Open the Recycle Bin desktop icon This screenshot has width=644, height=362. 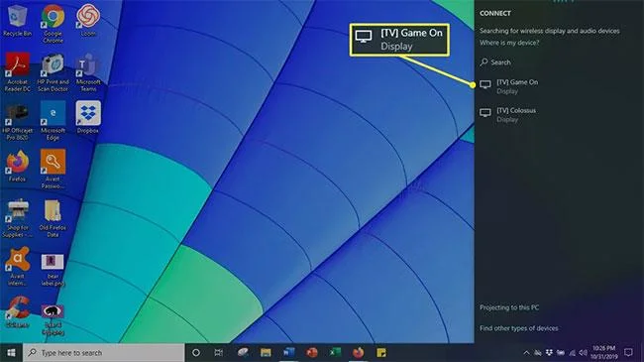pos(17,21)
